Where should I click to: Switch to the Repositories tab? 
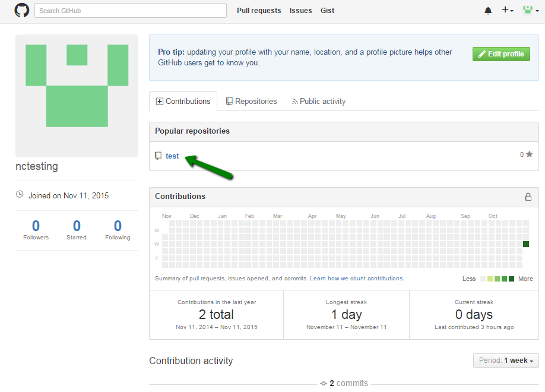click(251, 101)
